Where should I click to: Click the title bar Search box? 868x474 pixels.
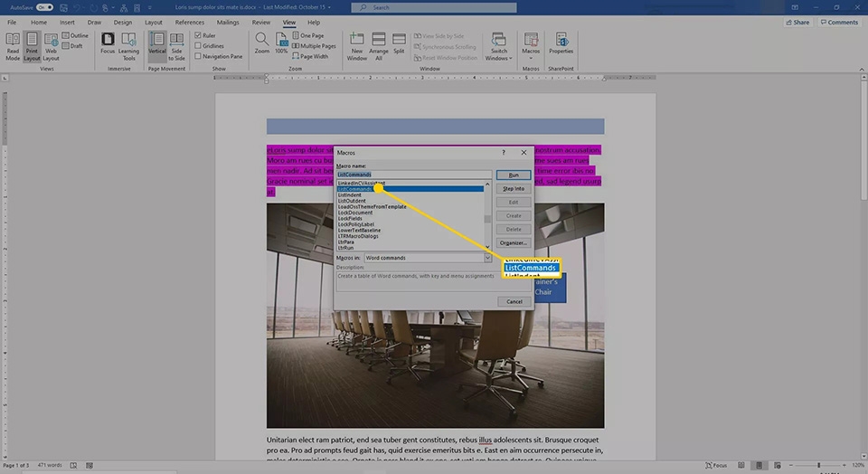click(x=434, y=7)
